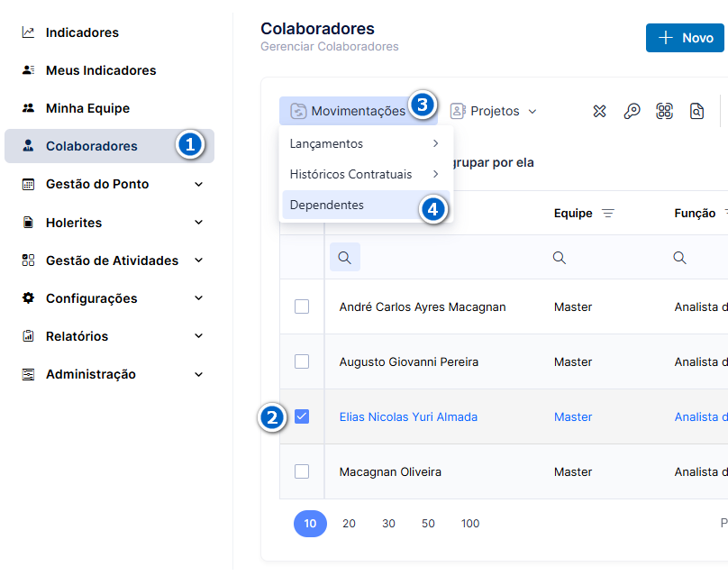
Task: Click the search icon under Função column
Action: coord(679,258)
